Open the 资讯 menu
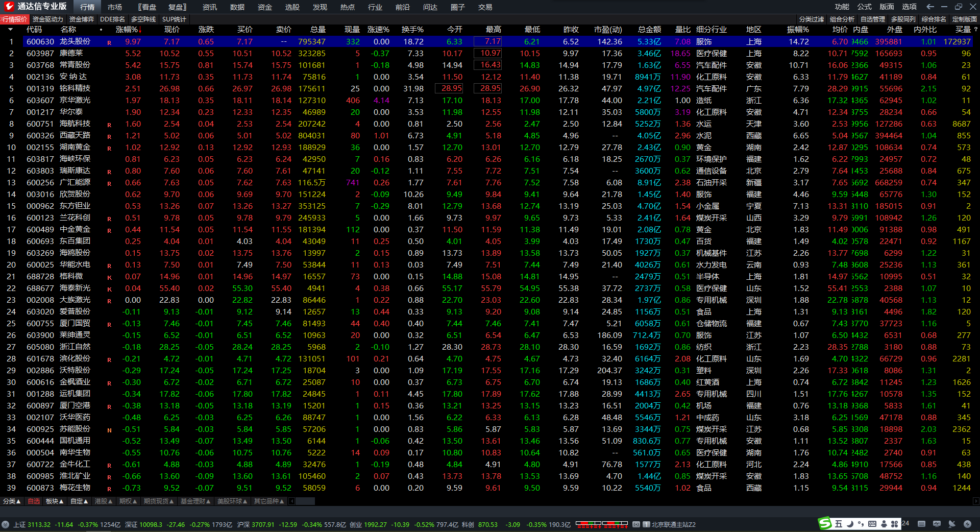The image size is (980, 532). pyautogui.click(x=210, y=7)
